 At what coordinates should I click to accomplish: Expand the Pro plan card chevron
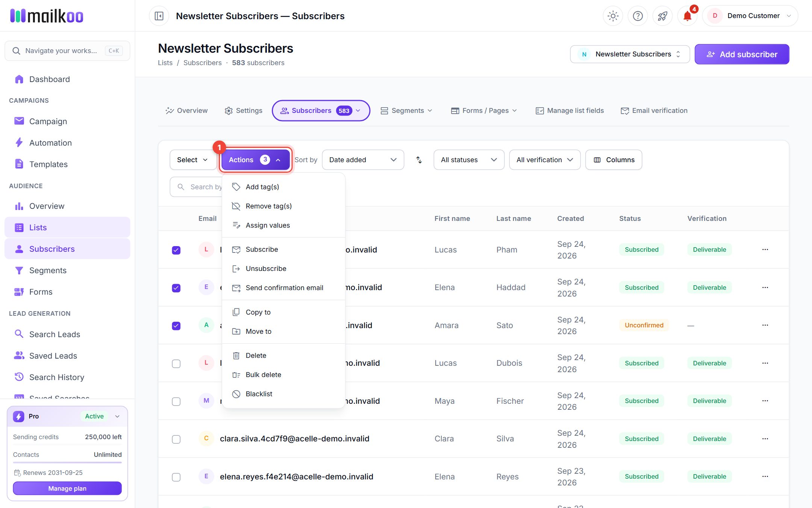point(117,416)
